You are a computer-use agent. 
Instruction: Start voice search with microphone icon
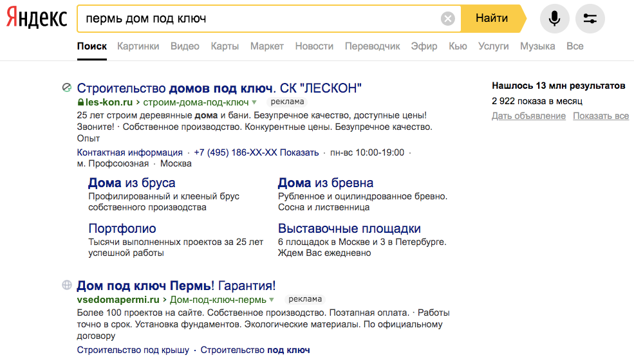tap(554, 19)
